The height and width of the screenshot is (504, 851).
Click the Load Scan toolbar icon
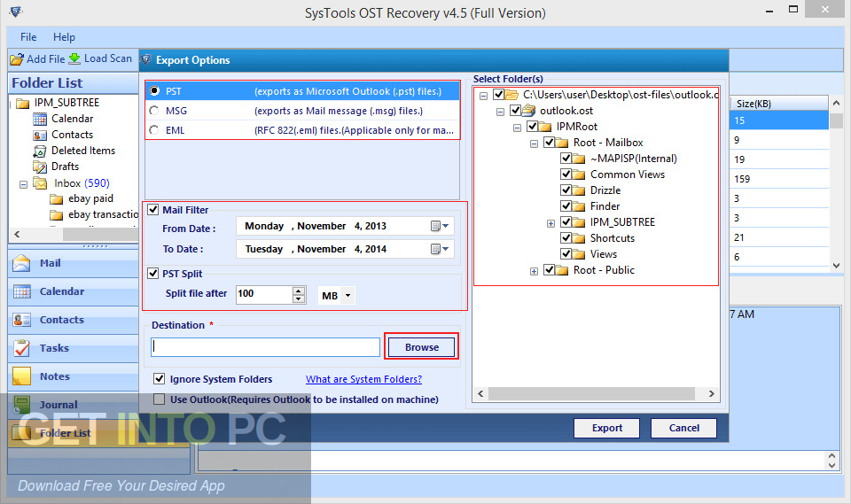coord(74,58)
